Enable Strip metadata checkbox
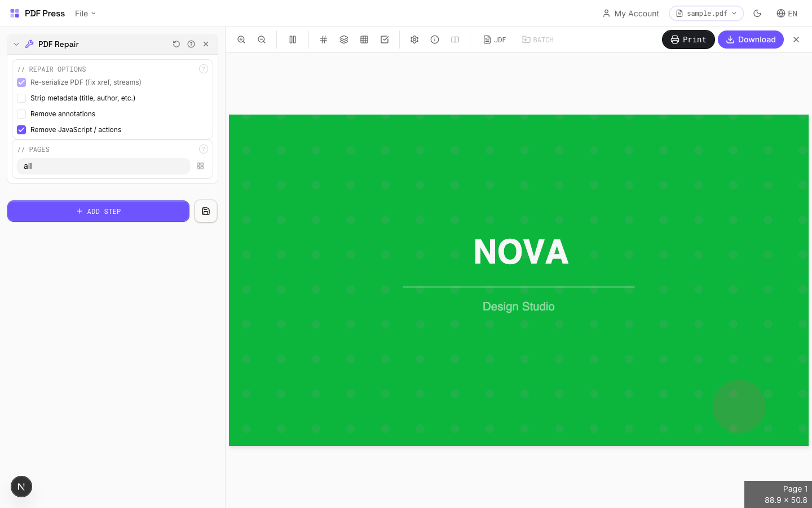The image size is (812, 508). pyautogui.click(x=21, y=98)
